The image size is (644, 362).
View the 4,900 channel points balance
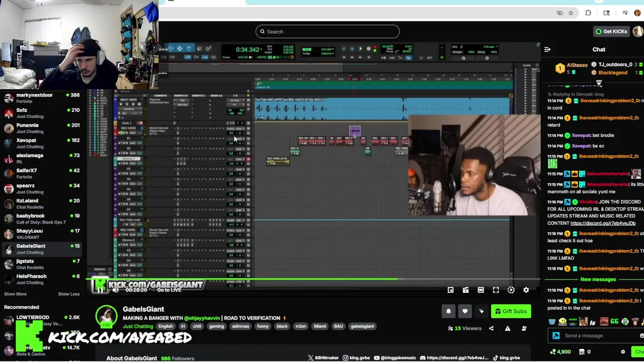click(x=560, y=352)
